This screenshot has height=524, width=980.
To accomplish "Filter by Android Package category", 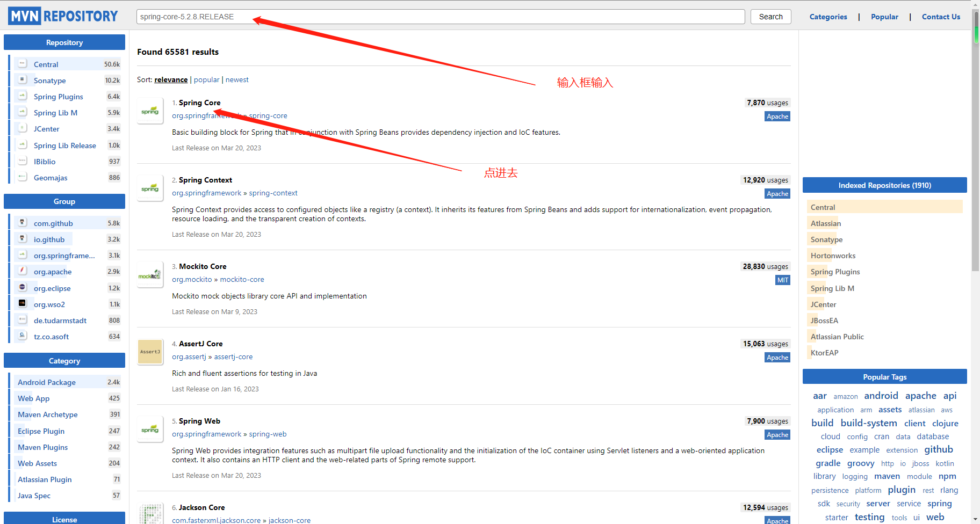I will pos(47,382).
